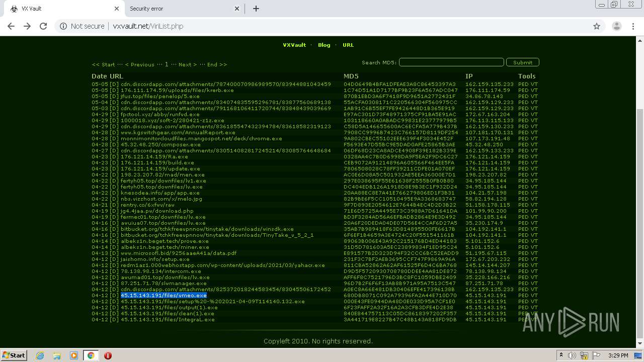Go to the Next > pagination link
Viewport: 644px width, 362px height.
pyautogui.click(x=188, y=64)
